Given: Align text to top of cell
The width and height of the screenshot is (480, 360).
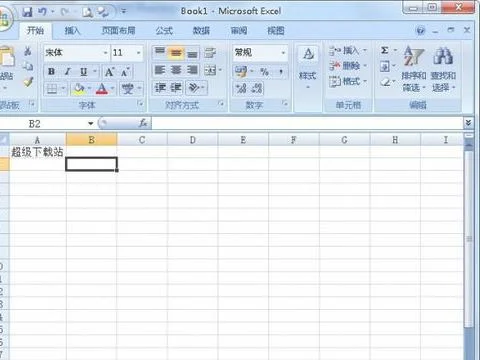Looking at the screenshot, I should (x=160, y=52).
